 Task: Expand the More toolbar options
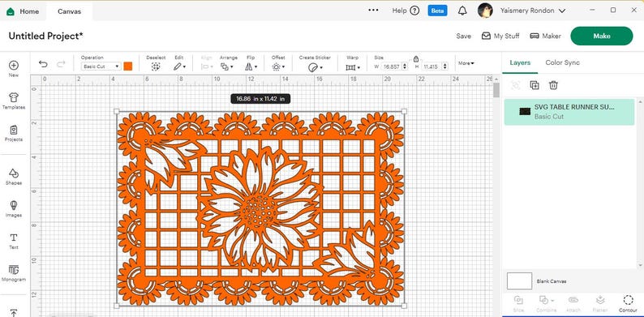click(466, 63)
